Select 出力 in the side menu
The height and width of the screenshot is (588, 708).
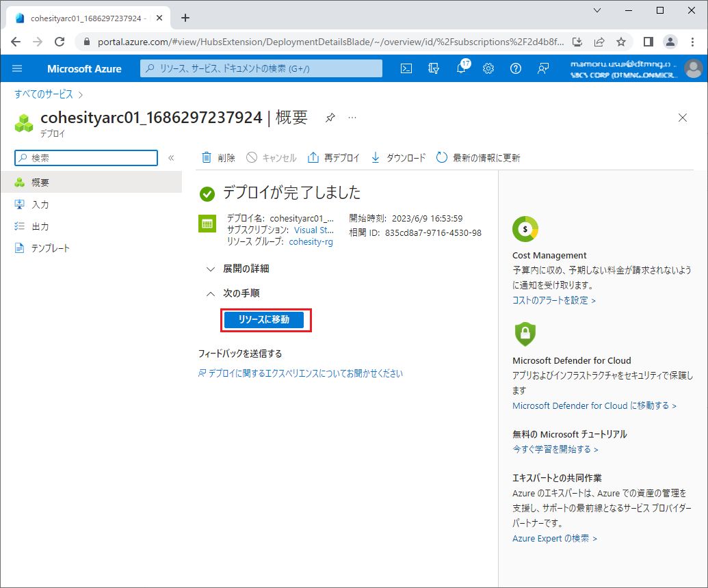click(91, 226)
